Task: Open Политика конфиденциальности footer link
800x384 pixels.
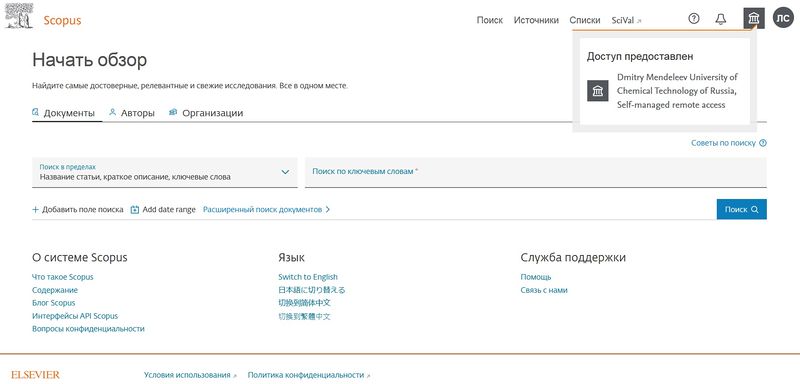Action: [x=309, y=375]
